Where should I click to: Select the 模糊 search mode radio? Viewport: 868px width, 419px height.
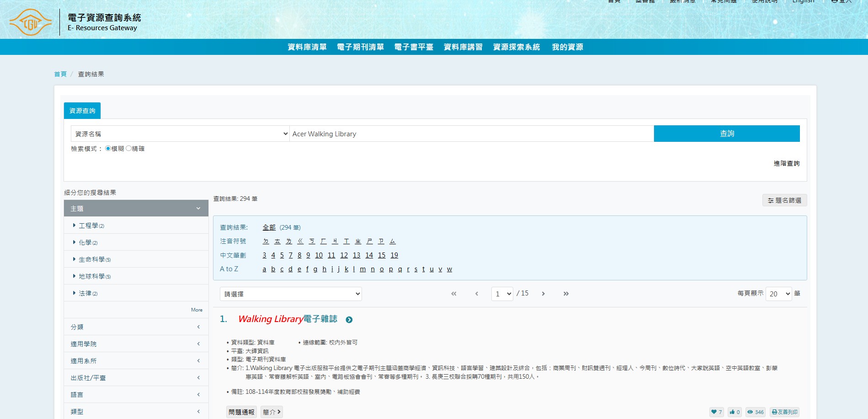pos(108,149)
